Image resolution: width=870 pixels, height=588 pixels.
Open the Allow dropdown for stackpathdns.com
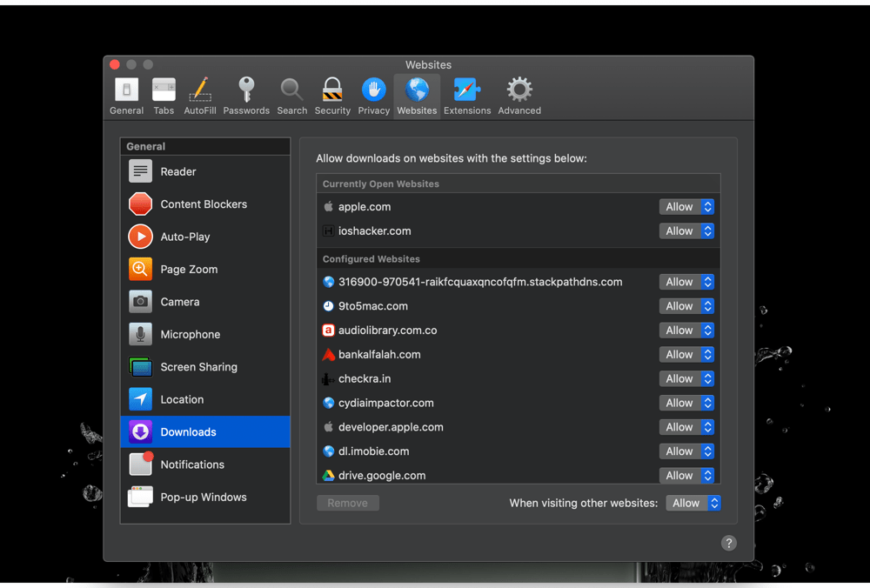tap(687, 282)
